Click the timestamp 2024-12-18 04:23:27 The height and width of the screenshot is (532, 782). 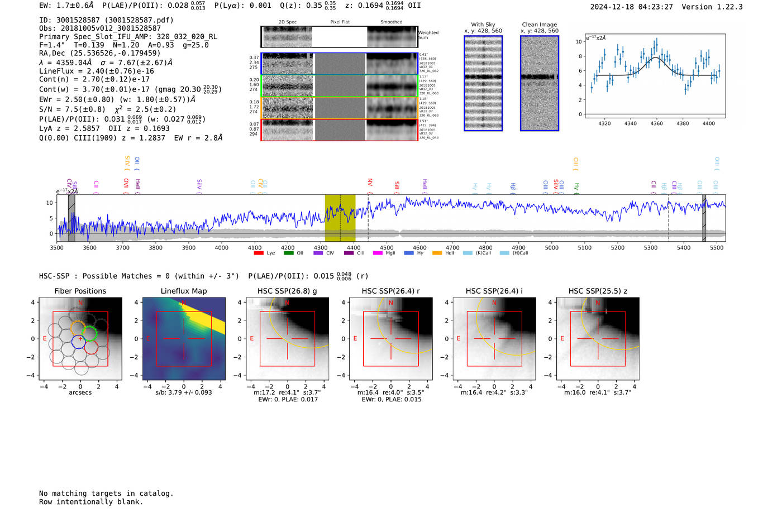pos(632,7)
